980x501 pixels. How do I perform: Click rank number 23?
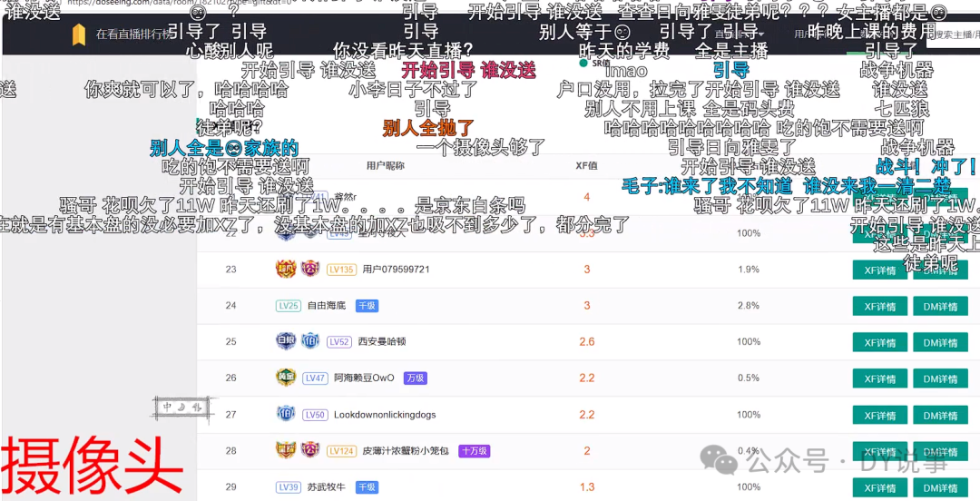[x=231, y=270]
